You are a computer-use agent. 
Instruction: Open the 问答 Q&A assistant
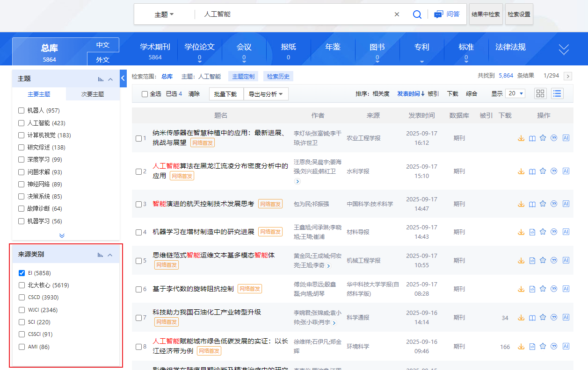447,14
